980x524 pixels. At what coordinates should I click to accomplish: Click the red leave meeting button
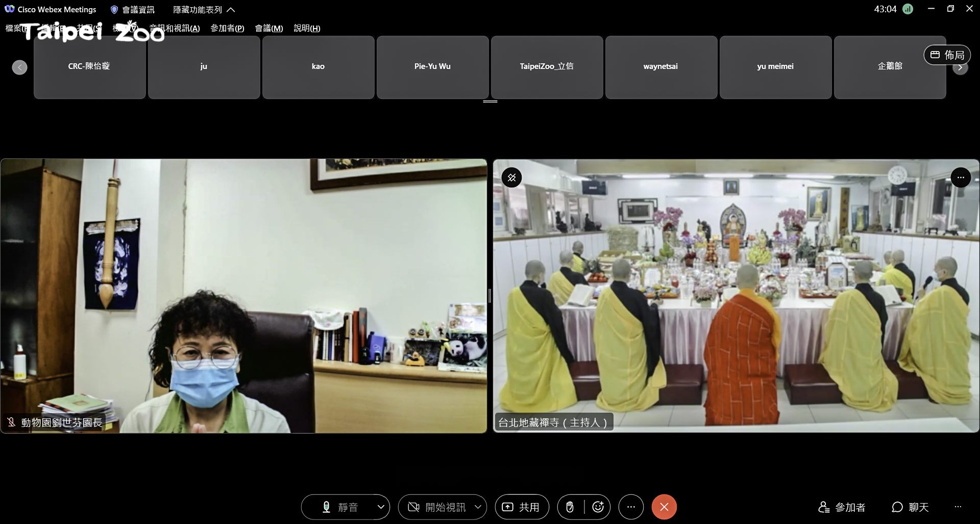tap(664, 507)
